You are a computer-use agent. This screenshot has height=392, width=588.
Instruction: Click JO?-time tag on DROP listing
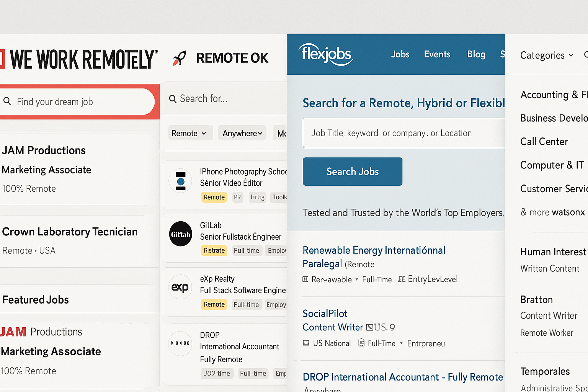pyautogui.click(x=217, y=373)
